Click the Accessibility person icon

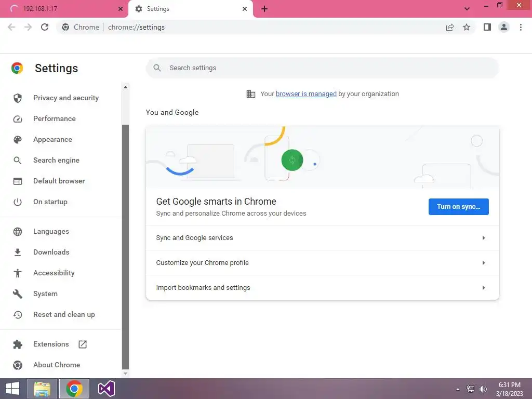(x=18, y=273)
